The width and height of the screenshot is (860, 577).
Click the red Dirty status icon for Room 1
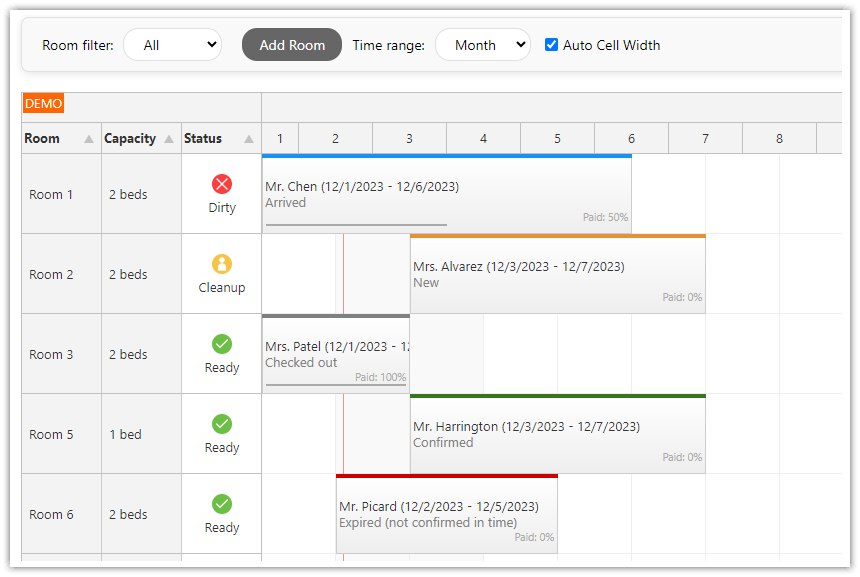[x=222, y=184]
